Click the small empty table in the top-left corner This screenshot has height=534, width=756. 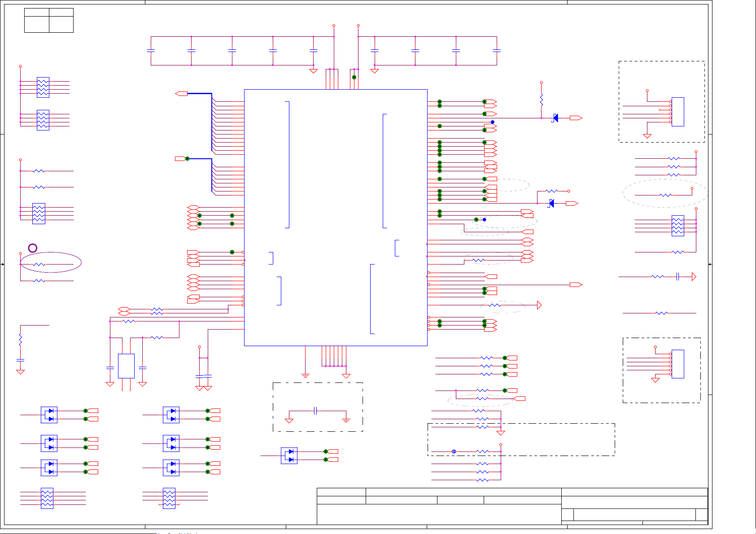pos(49,20)
